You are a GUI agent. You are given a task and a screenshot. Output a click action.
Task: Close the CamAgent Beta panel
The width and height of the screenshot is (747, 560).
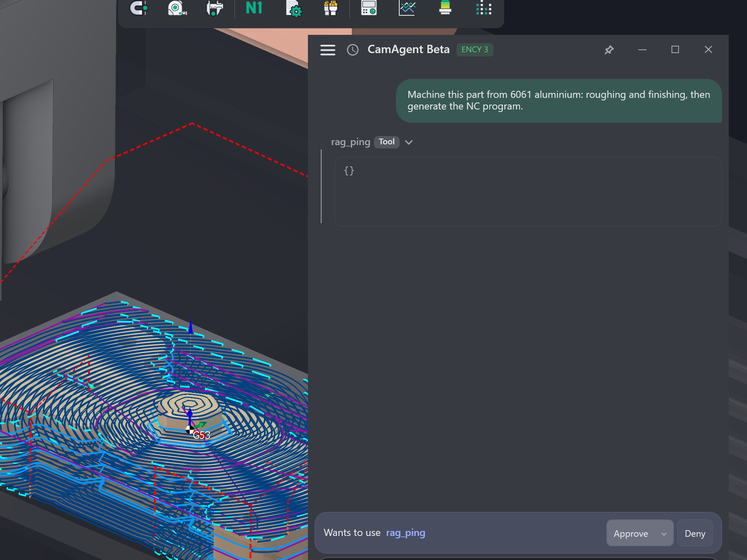point(708,49)
